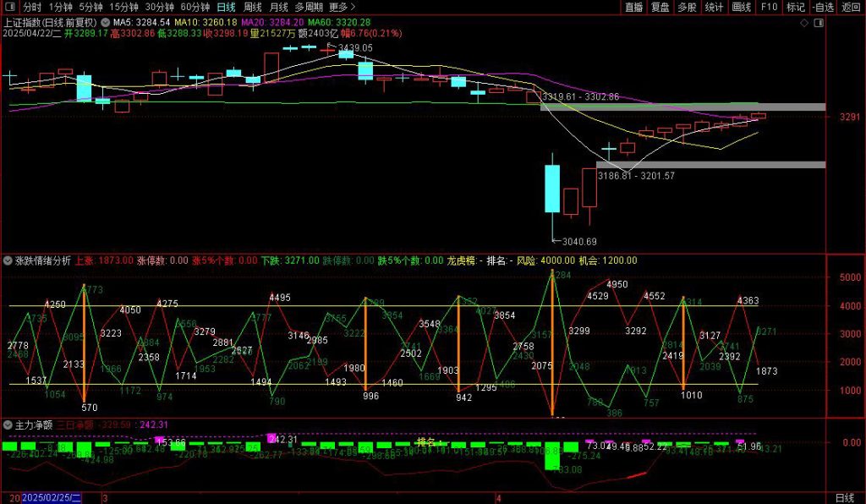Toggle 自选 watchlist for this stock
This screenshot has height=504, width=866.
(x=824, y=7)
